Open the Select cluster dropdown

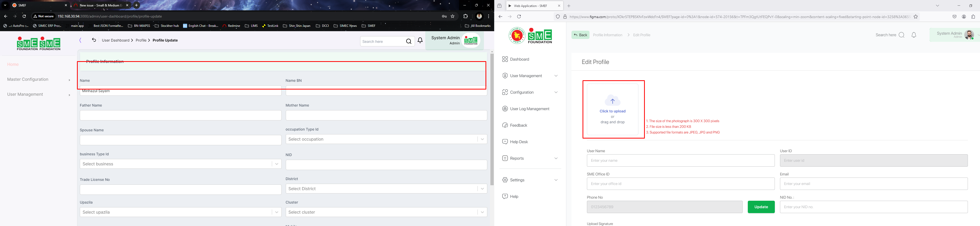click(x=386, y=212)
